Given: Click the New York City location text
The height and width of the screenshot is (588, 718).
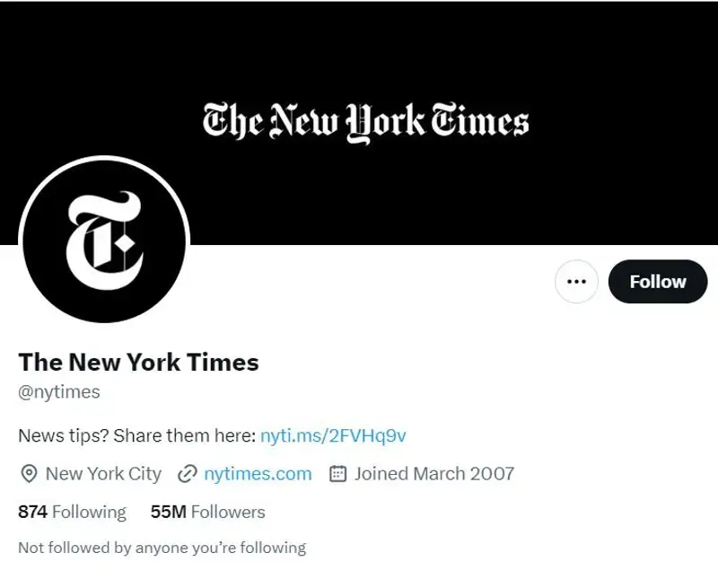Looking at the screenshot, I should coord(103,474).
